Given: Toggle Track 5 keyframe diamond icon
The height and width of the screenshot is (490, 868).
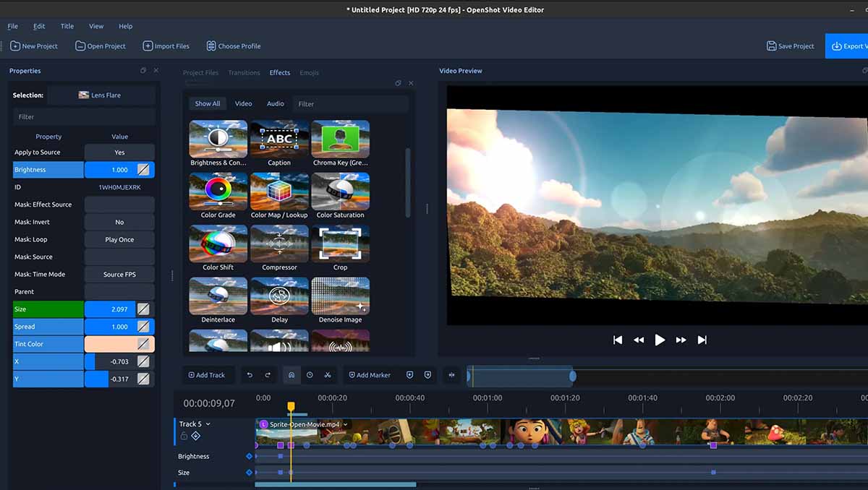Looking at the screenshot, I should tap(195, 436).
